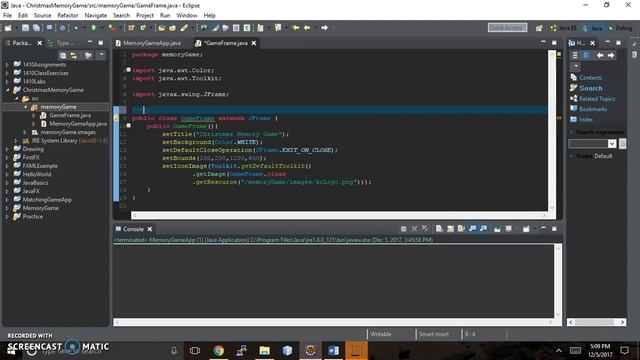Switch to the MemoryGameApp.java editor tab

click(x=148, y=43)
